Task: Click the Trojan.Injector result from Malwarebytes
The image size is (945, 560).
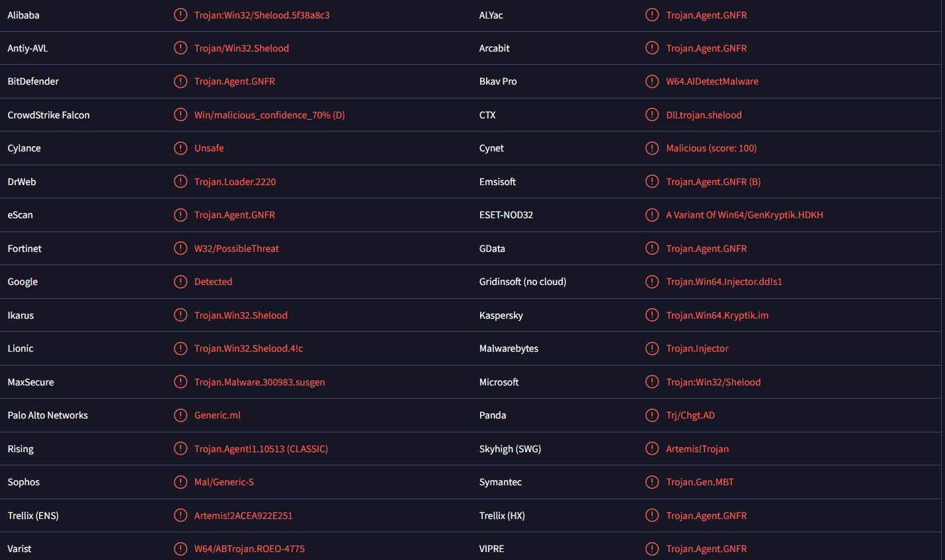Action: pos(697,348)
